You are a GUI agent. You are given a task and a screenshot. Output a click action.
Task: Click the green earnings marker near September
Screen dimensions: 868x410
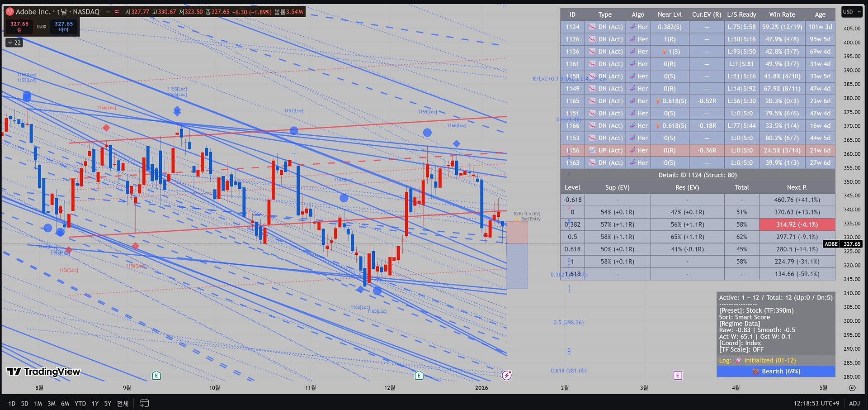156,375
